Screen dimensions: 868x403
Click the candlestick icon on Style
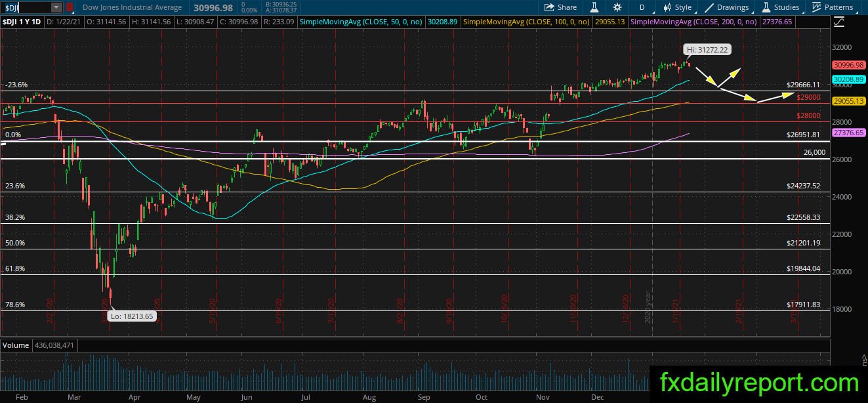(x=667, y=7)
